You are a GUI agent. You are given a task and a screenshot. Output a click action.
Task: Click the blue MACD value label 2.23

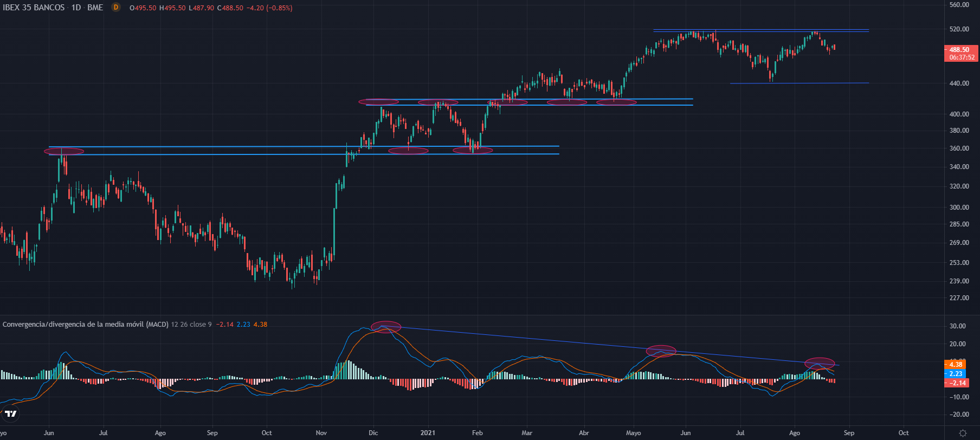pos(956,374)
